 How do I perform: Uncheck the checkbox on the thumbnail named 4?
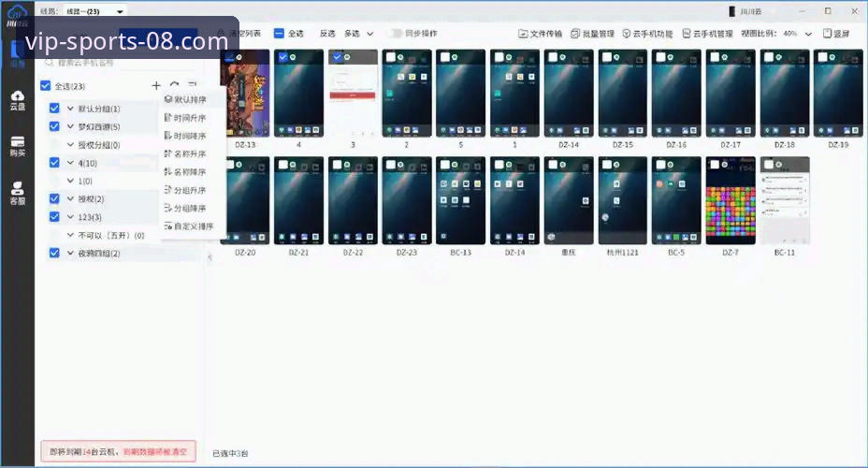click(282, 57)
